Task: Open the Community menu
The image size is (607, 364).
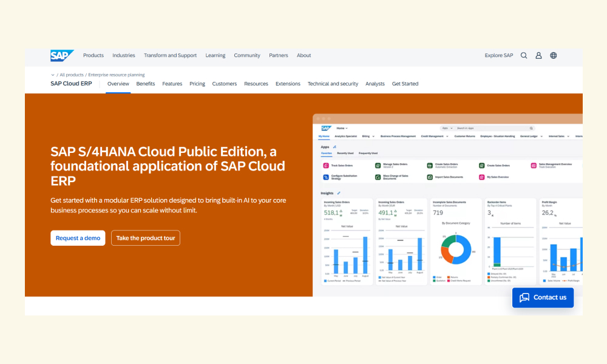Action: point(247,55)
